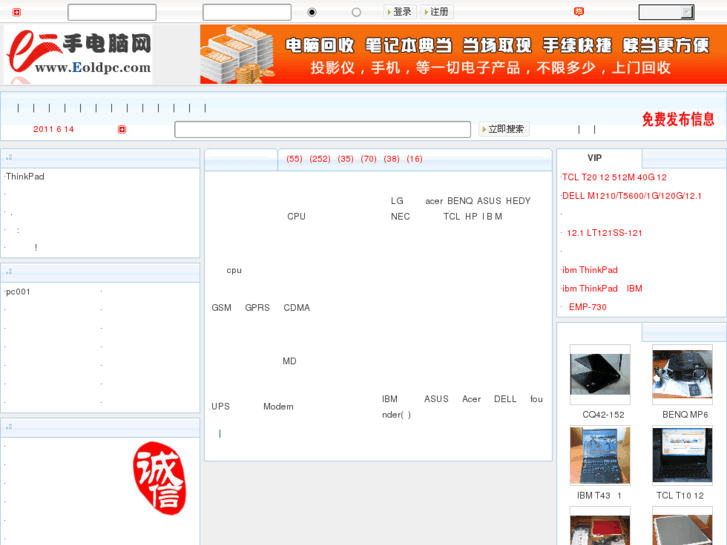
Task: Open the category tab showing (35)
Action: coord(345,159)
